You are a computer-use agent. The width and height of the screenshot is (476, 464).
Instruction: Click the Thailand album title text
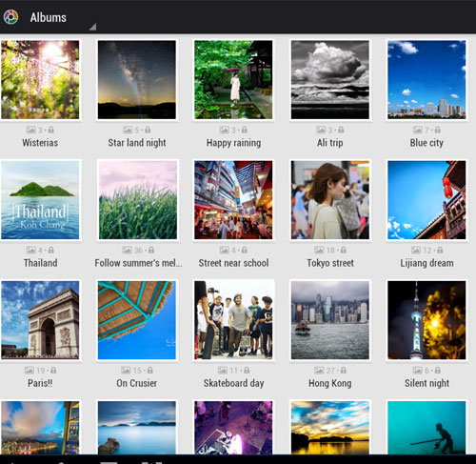pyautogui.click(x=40, y=263)
